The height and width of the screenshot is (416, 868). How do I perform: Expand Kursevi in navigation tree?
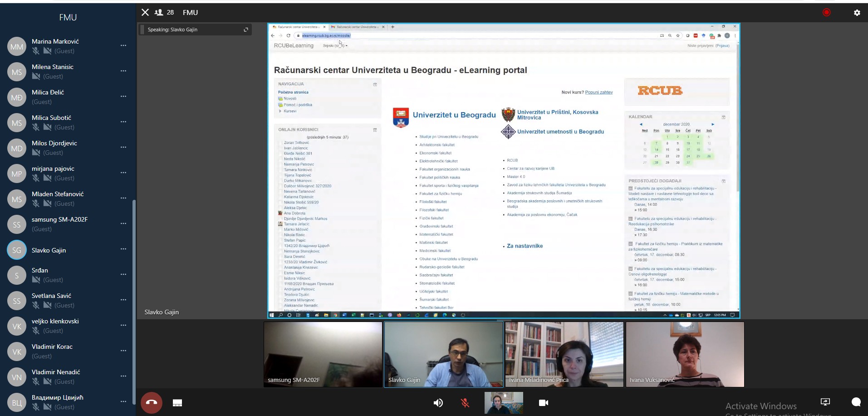(x=280, y=111)
